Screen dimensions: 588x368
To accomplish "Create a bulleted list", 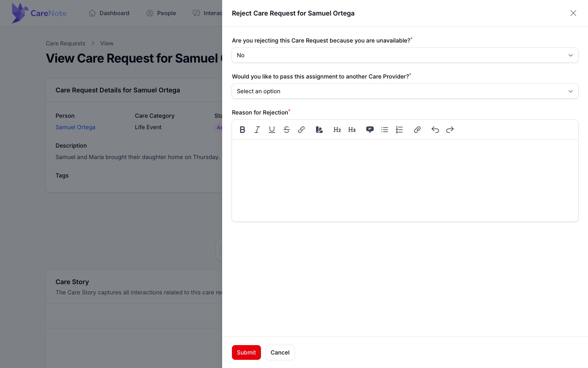I will click(385, 130).
